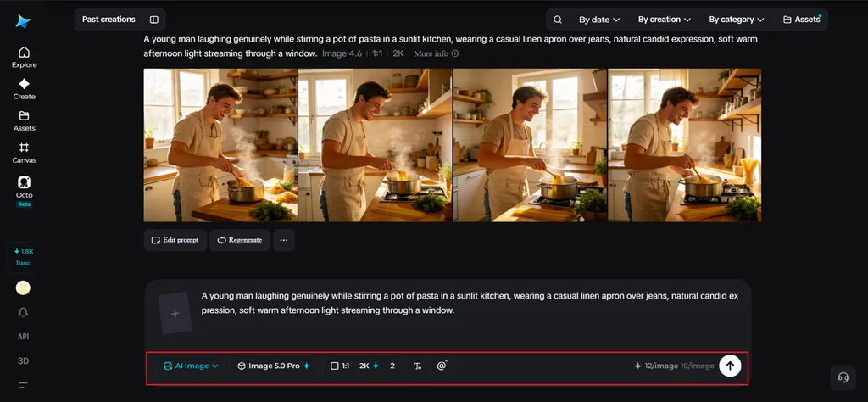Viewport: 868px width, 402px height.
Task: Open support via the headset icon
Action: [x=843, y=377]
